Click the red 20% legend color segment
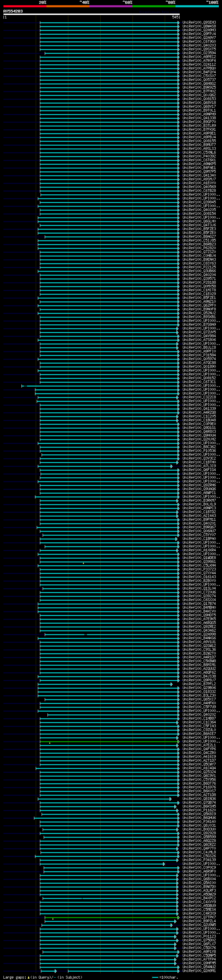This screenshot has width=222, height=980. [x=25, y=6]
